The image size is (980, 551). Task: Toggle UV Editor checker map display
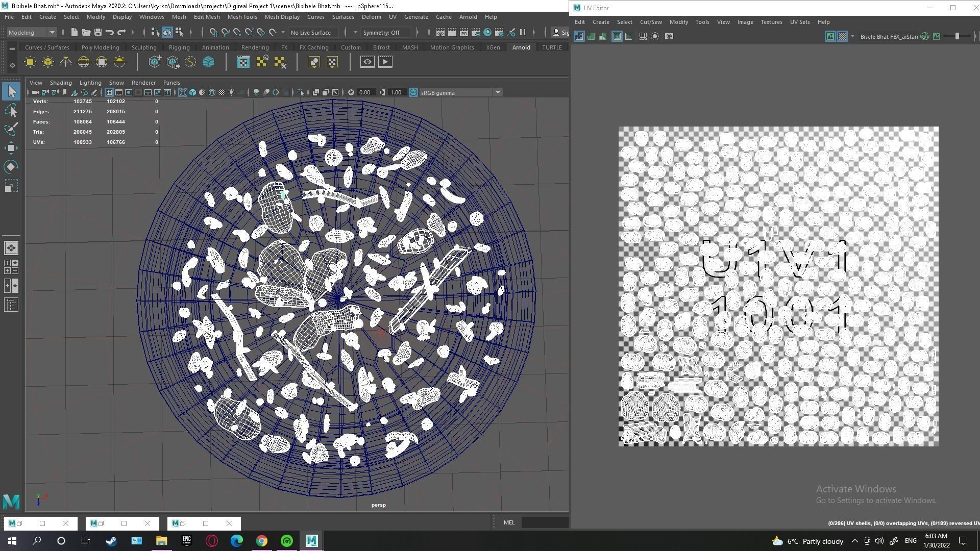(x=842, y=36)
